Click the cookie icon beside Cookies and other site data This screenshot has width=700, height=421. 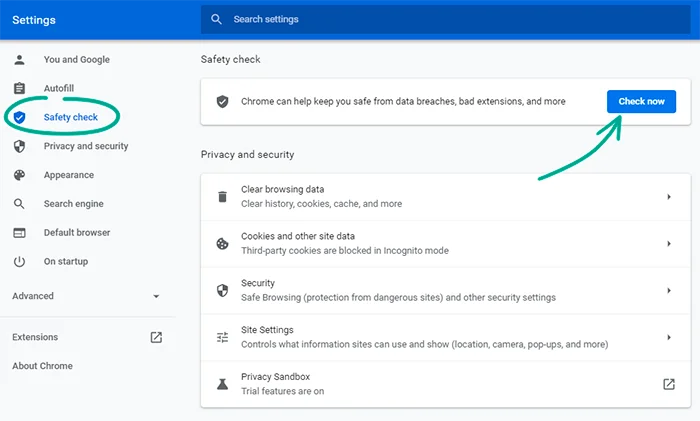click(x=222, y=244)
